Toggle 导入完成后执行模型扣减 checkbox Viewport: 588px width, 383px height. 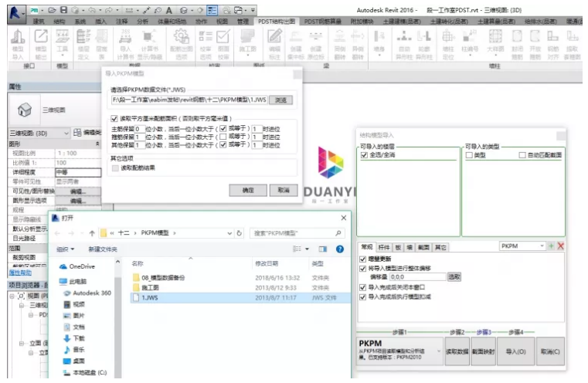362,297
